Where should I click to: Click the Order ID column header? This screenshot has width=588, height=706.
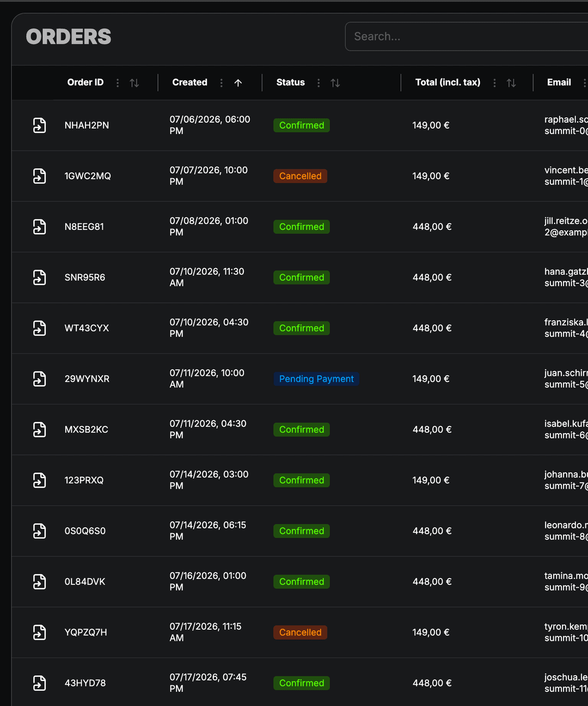point(85,82)
